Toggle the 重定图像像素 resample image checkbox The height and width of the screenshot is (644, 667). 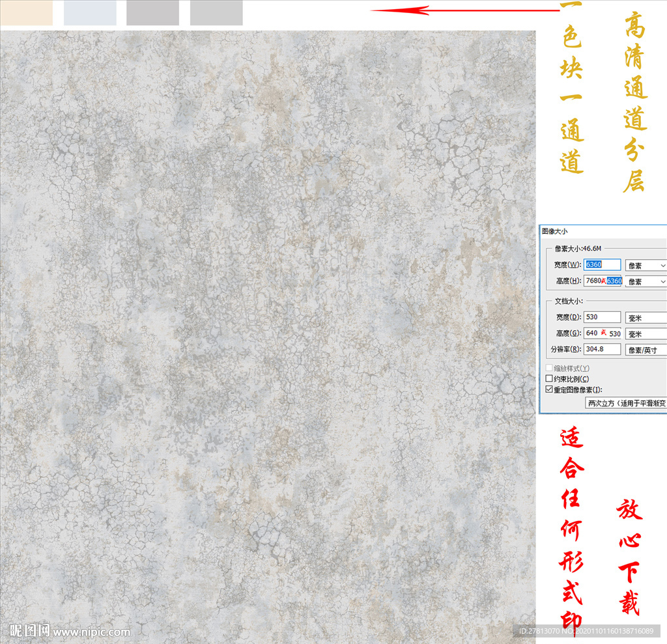549,389
